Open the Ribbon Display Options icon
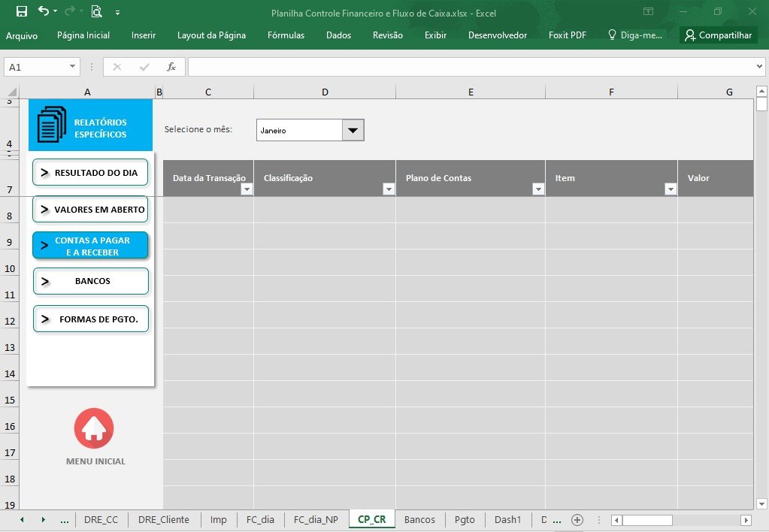Screen dimensions: 769x532 click(649, 11)
